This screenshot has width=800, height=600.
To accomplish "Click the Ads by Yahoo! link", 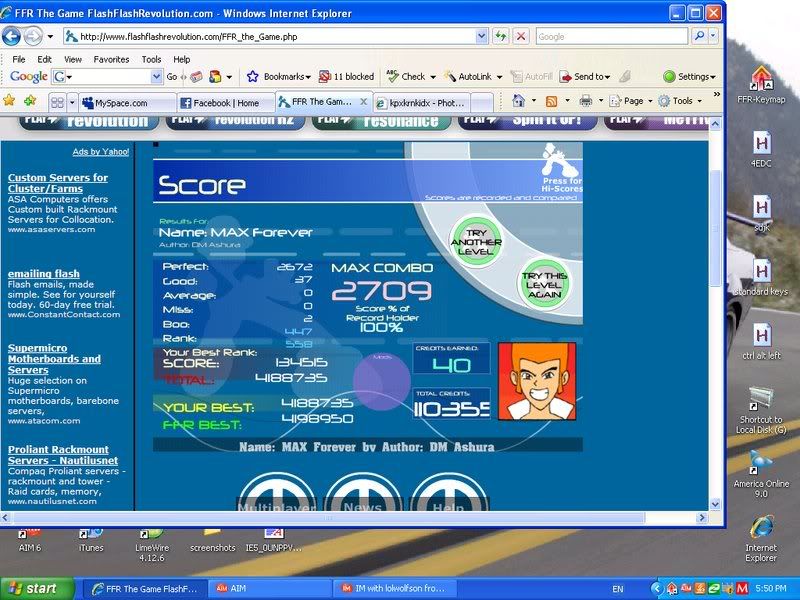I will (101, 152).
